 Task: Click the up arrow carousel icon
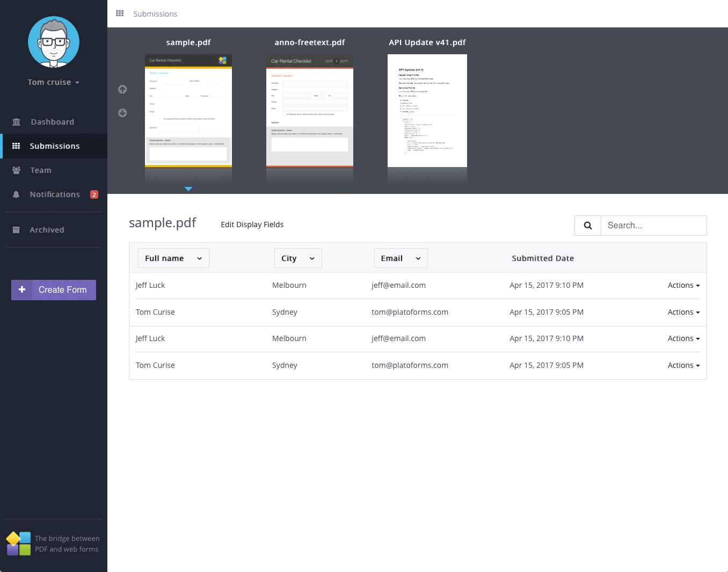coord(122,89)
